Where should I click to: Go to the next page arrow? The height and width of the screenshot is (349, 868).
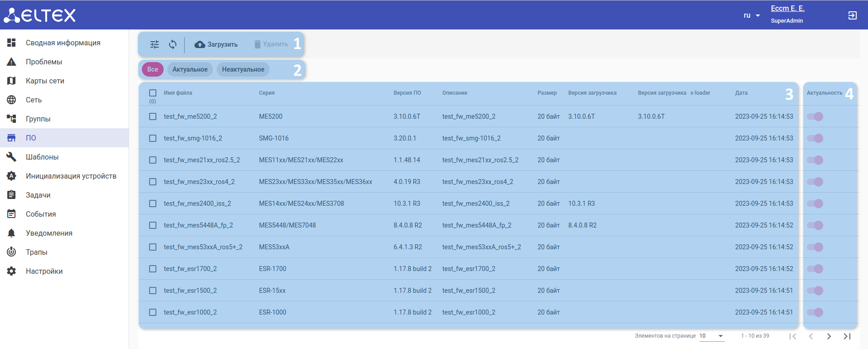(829, 336)
